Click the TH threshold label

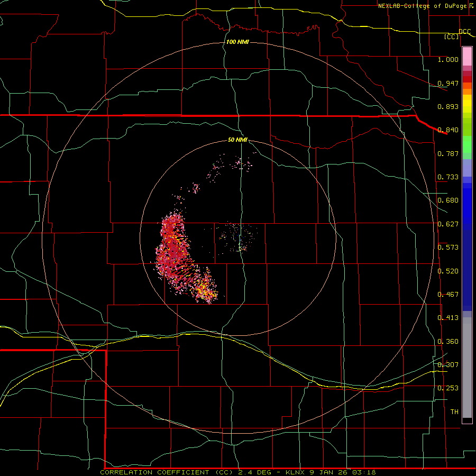click(454, 412)
